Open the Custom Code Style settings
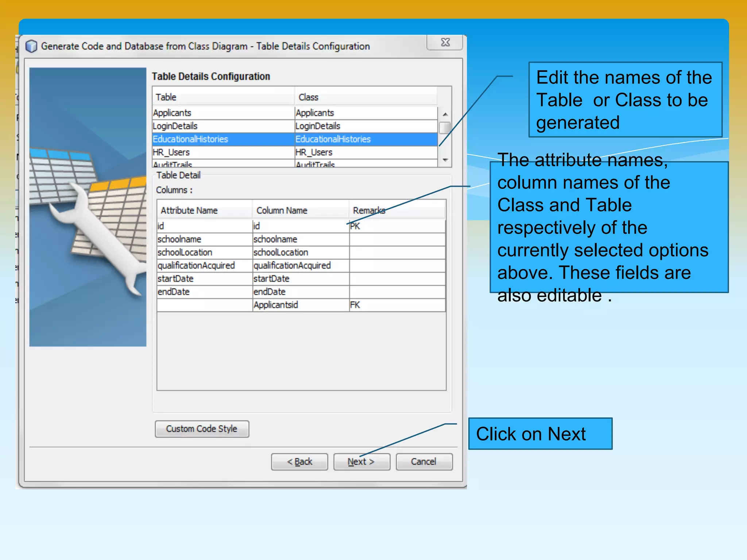Viewport: 747px width, 560px height. (202, 429)
